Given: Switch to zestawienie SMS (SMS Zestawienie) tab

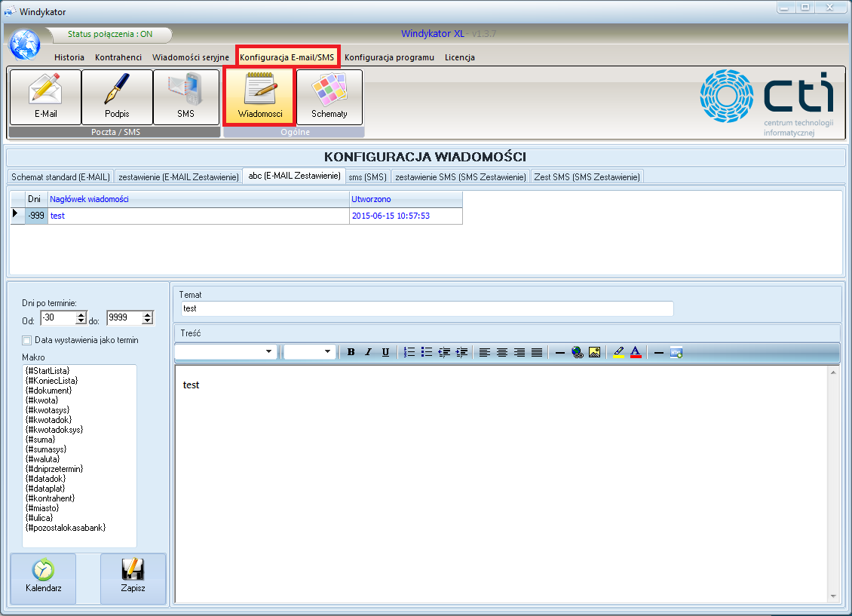Looking at the screenshot, I should [x=460, y=177].
